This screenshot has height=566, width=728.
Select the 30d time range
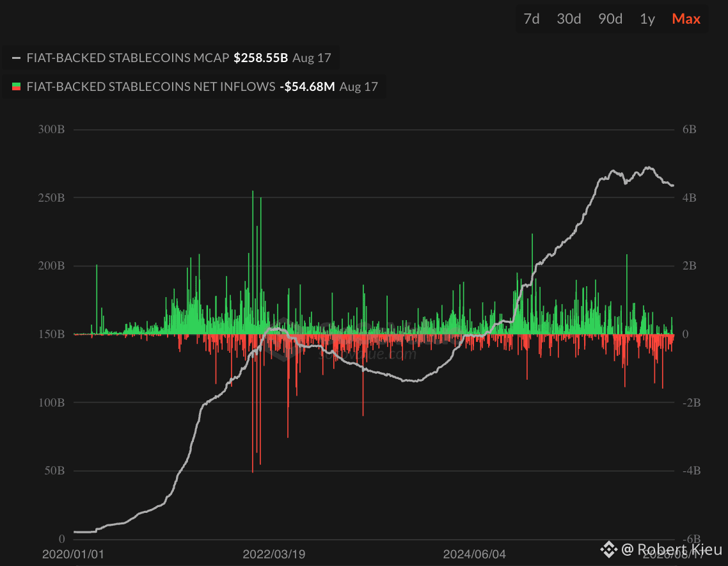(x=569, y=19)
